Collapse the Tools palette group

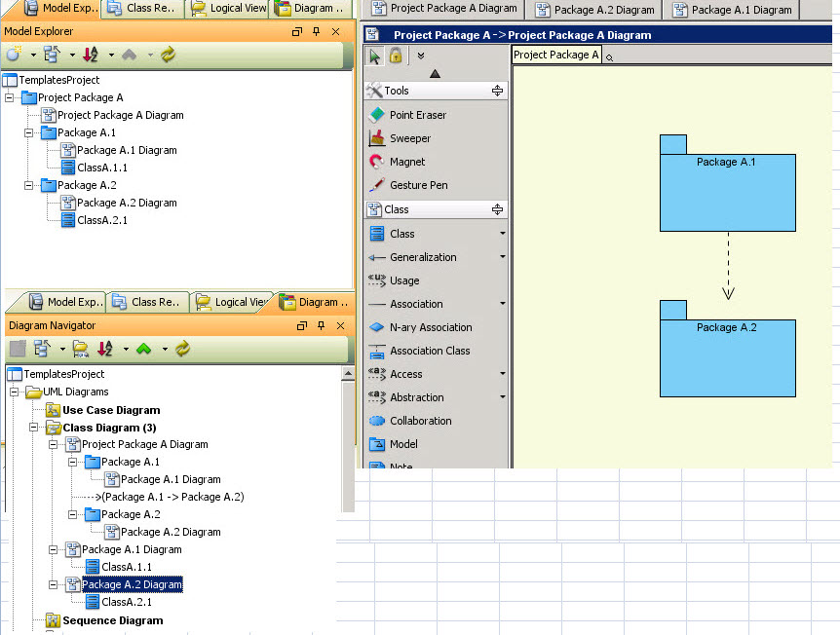click(497, 91)
